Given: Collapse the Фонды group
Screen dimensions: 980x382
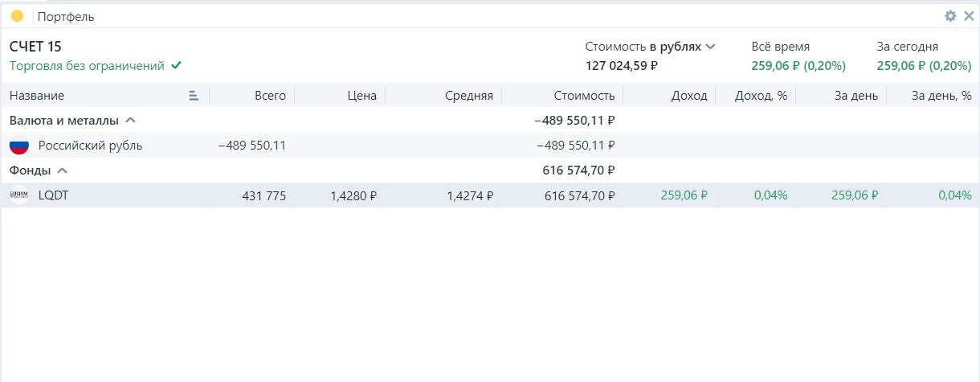Looking at the screenshot, I should (x=63, y=170).
